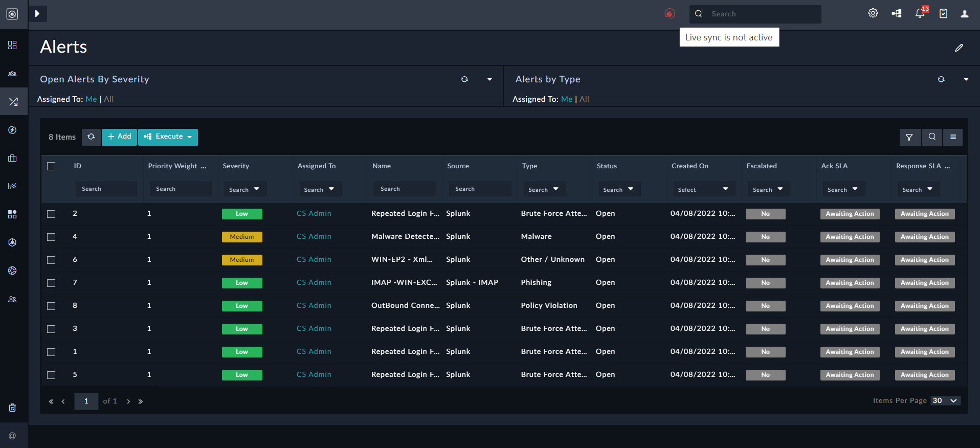Click the edit pencil icon
The width and height of the screenshot is (980, 448).
[959, 48]
